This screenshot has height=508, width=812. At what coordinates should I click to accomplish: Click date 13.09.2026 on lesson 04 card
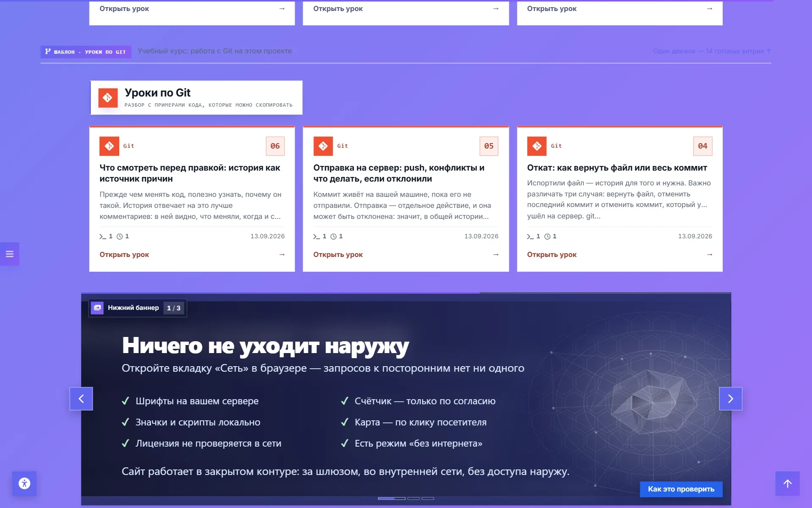[x=695, y=236]
